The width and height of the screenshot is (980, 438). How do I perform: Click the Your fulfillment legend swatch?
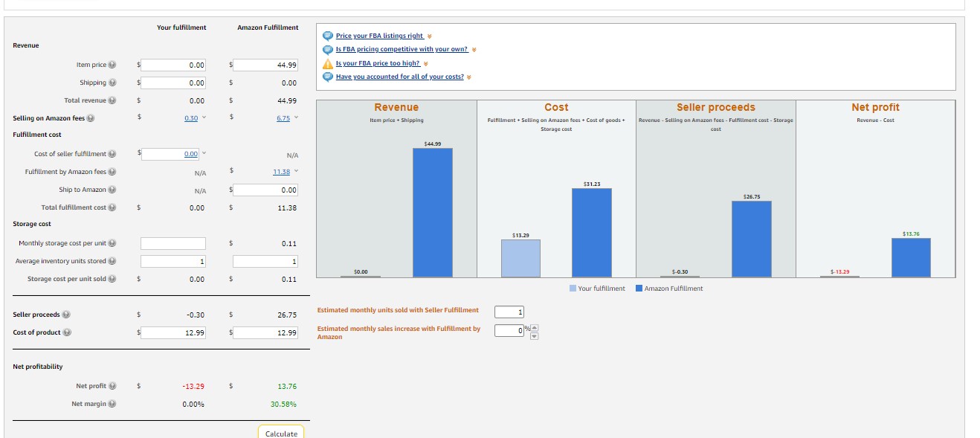pyautogui.click(x=573, y=289)
